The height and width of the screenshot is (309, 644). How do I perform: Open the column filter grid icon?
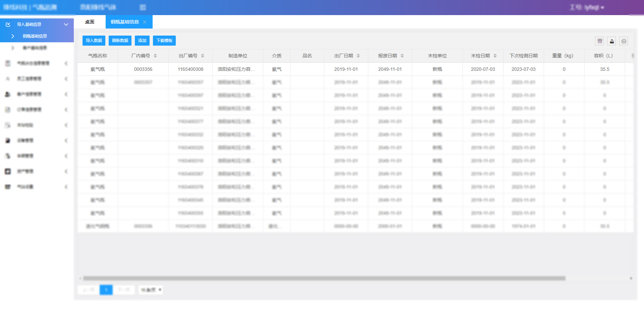pyautogui.click(x=600, y=41)
